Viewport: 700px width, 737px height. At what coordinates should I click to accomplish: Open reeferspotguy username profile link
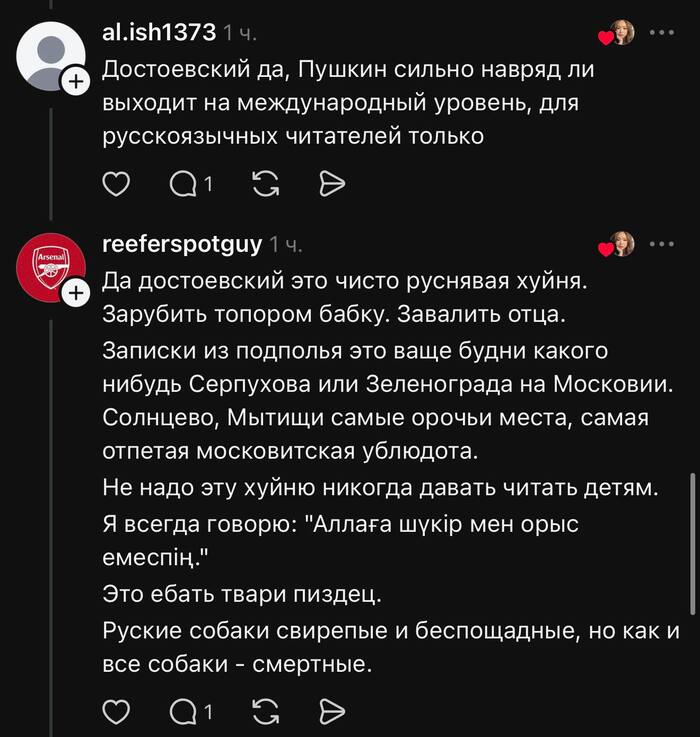click(182, 244)
